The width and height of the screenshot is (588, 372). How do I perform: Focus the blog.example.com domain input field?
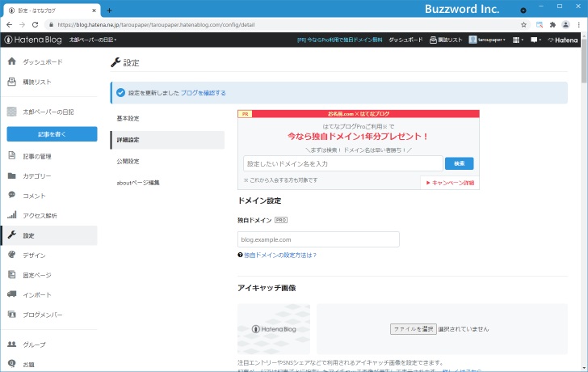(x=318, y=239)
